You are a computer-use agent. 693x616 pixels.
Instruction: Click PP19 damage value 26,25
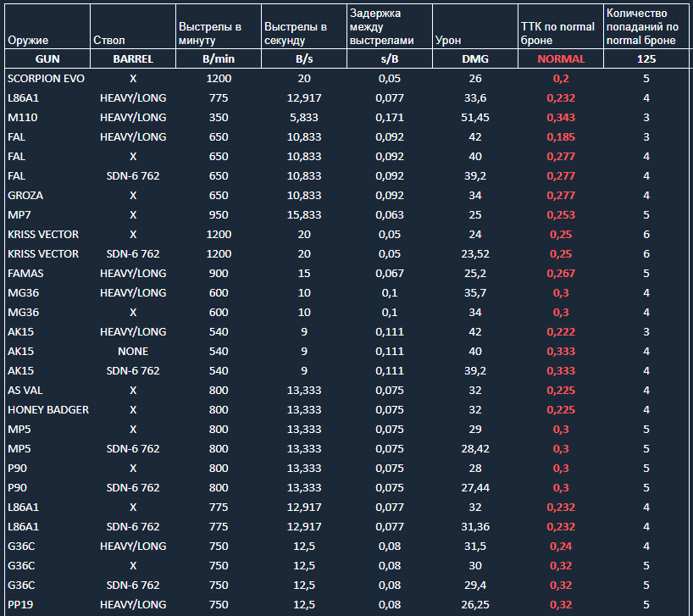(x=475, y=605)
